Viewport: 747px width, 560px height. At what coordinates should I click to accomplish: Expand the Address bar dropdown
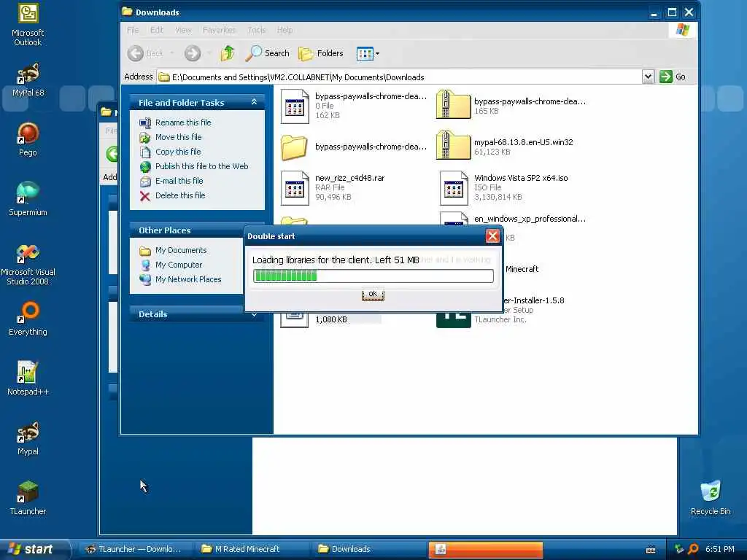tap(648, 77)
